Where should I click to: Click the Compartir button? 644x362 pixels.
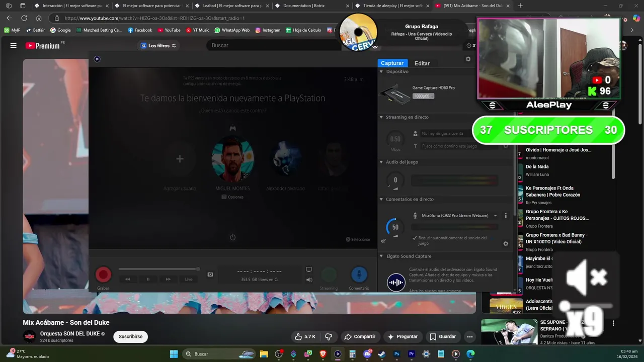click(360, 337)
